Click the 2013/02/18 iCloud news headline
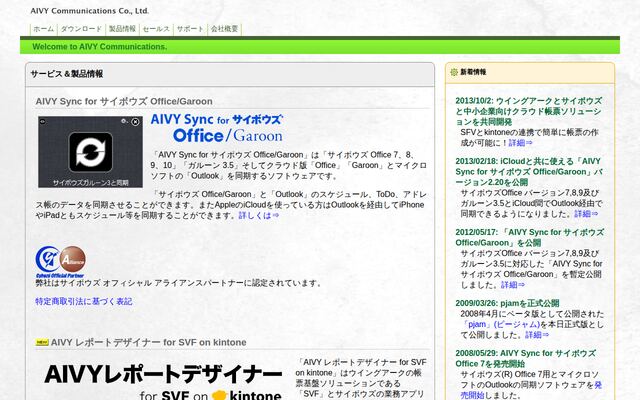Viewport: 640px width, 400px height. [529, 171]
